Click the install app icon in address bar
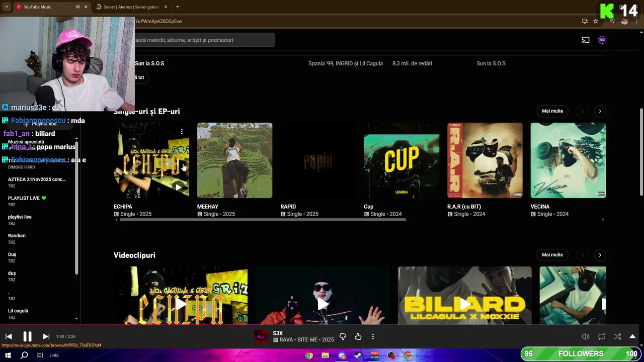 click(x=585, y=21)
